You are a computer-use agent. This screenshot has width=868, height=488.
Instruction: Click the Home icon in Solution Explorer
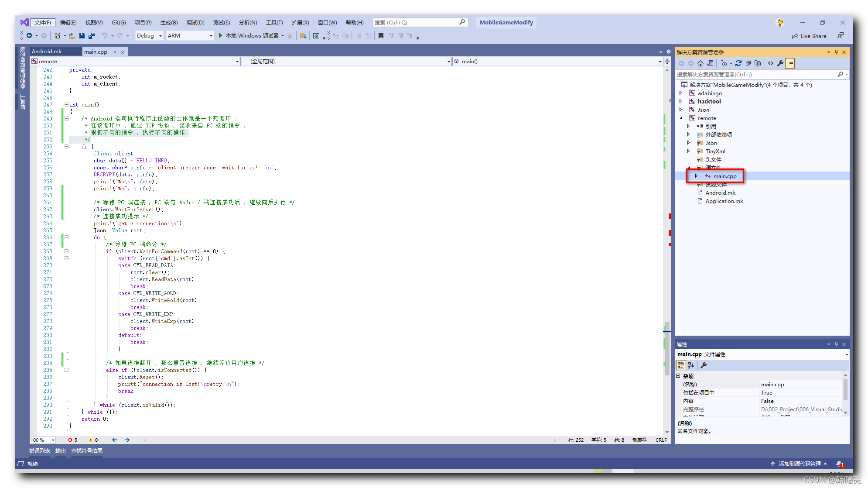701,63
